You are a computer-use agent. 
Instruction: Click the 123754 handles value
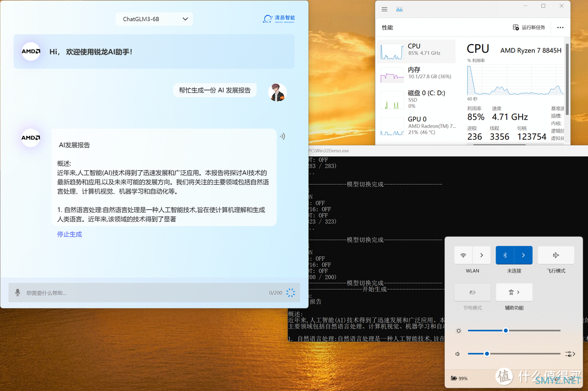(x=532, y=136)
